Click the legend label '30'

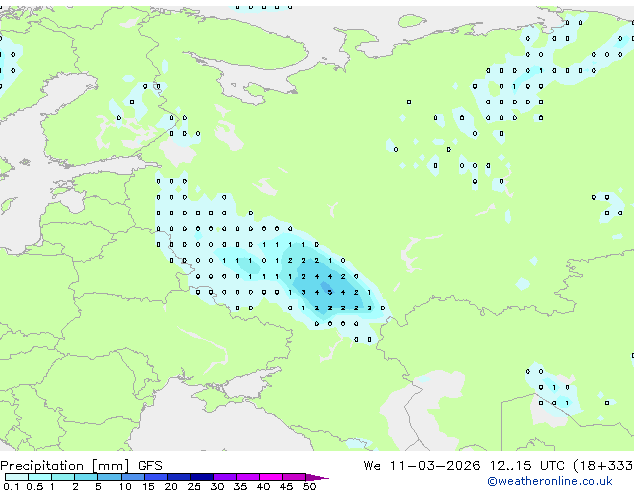pyautogui.click(x=217, y=486)
